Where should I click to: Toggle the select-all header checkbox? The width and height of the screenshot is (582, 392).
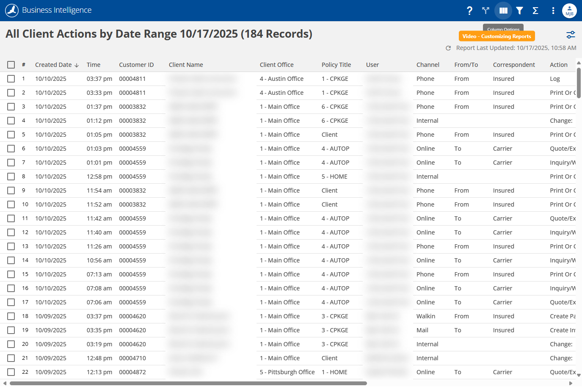coord(11,65)
